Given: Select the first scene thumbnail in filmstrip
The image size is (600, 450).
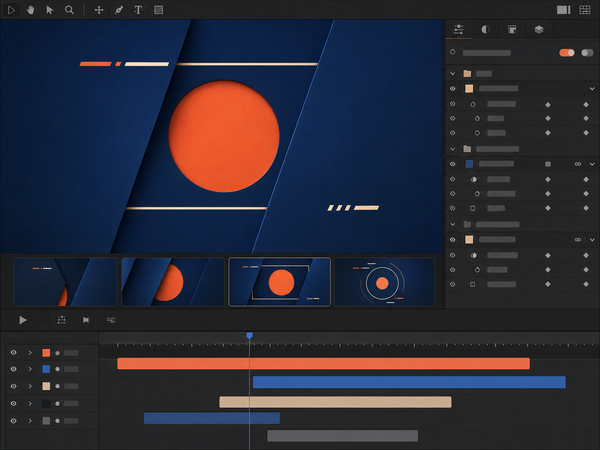Looking at the screenshot, I should [x=65, y=282].
